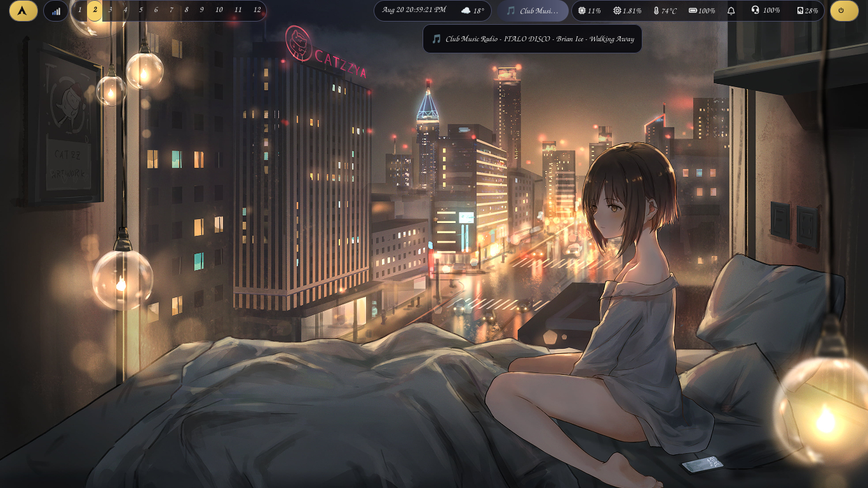The height and width of the screenshot is (488, 868).
Task: Go to workspace 9
Action: point(201,10)
